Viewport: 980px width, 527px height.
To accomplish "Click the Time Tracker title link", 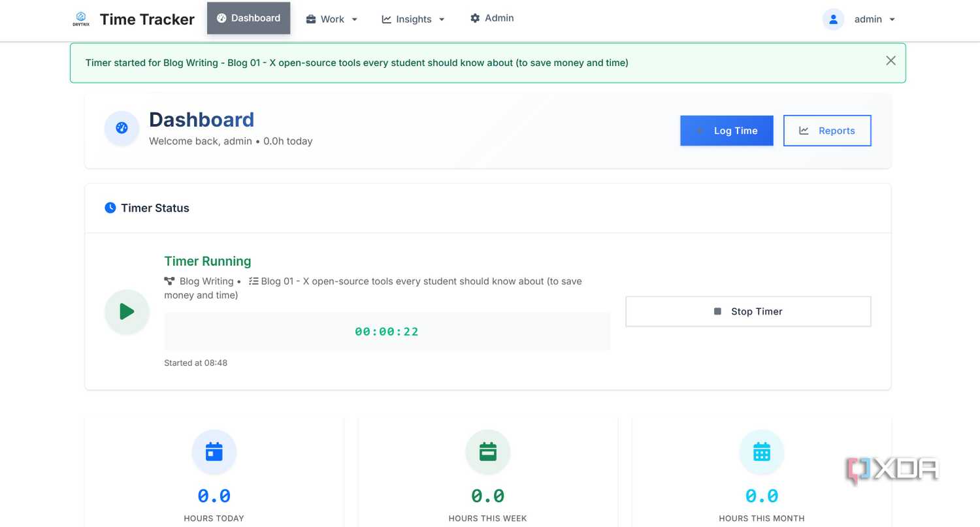I will tap(147, 20).
